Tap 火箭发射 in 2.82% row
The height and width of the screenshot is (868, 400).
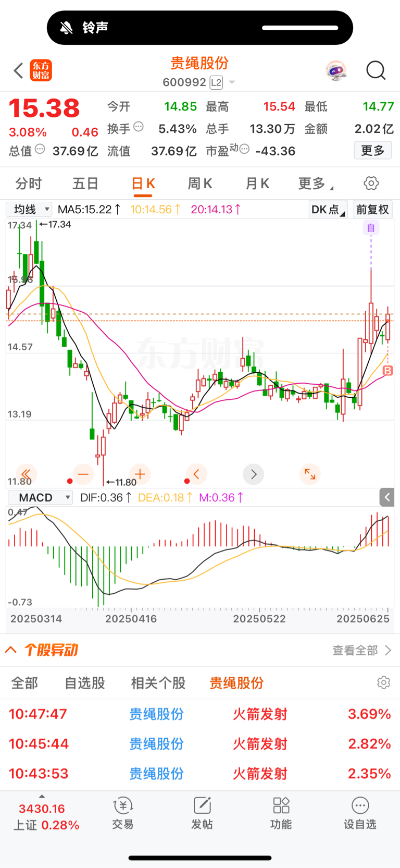coord(260,743)
